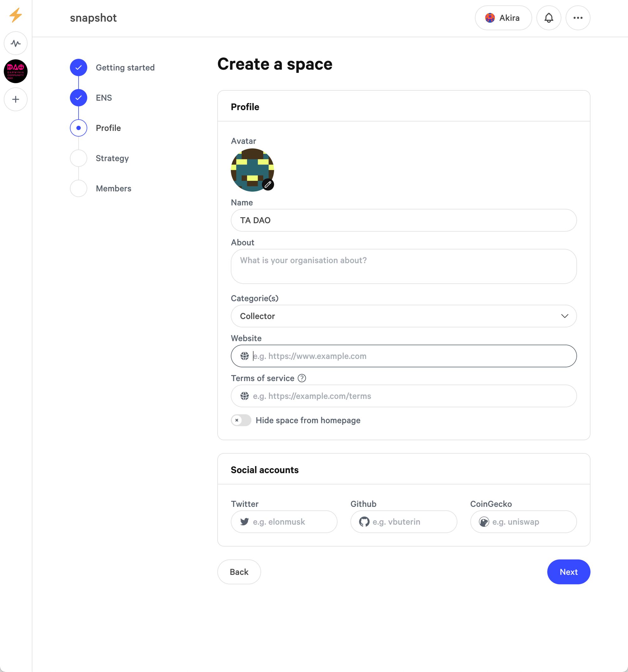The image size is (628, 672).
Task: Select the Strategy step in sidebar
Action: [x=112, y=158]
